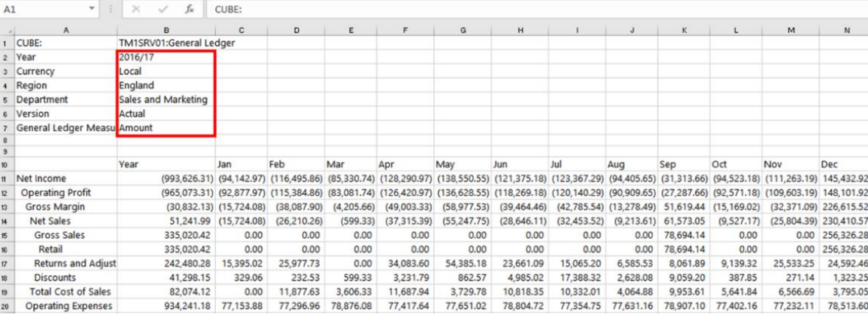The height and width of the screenshot is (321, 868).
Task: Select the Department label cell
Action: 66,99
